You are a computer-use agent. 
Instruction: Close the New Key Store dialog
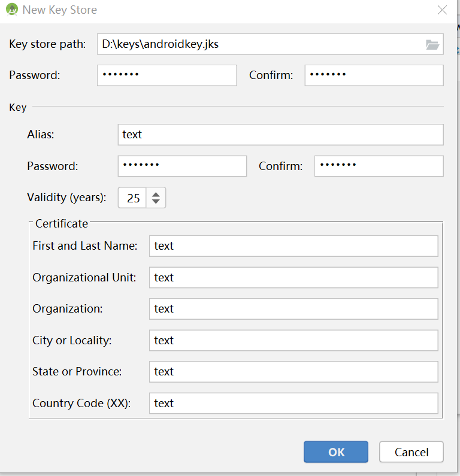coord(442,10)
